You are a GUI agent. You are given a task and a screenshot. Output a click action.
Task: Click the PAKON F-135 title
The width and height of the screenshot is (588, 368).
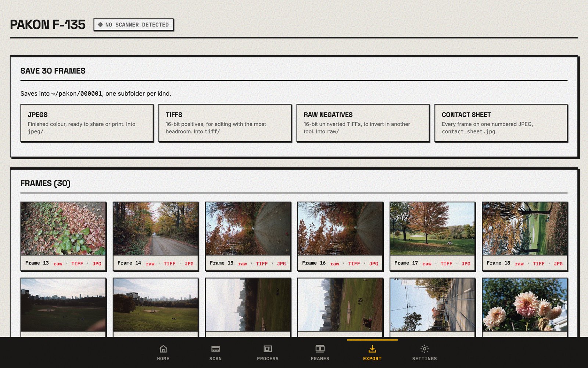tap(48, 25)
